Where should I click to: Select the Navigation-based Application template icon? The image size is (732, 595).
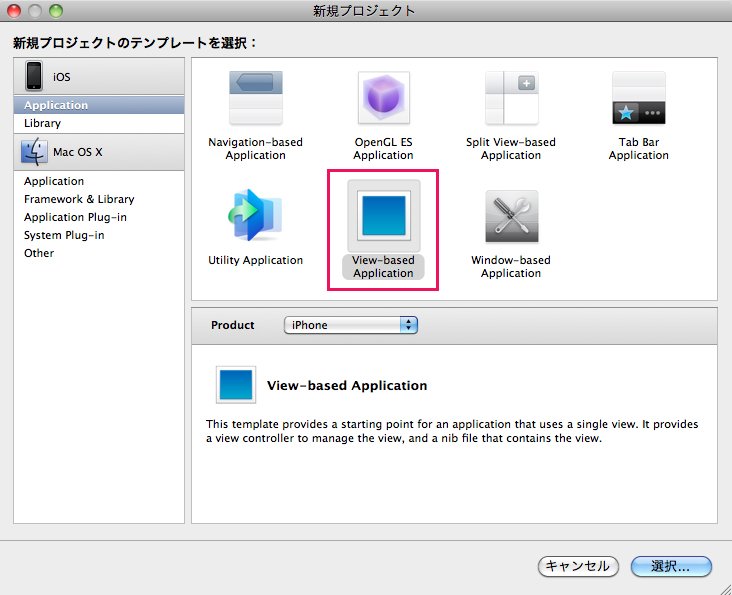(255, 97)
